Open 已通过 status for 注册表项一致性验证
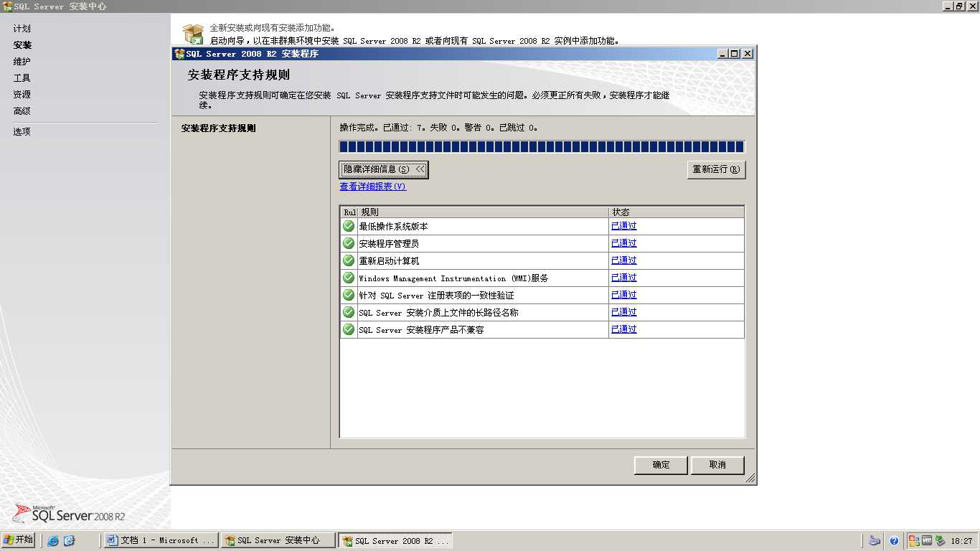Screen dimensions: 980x551 coord(624,295)
